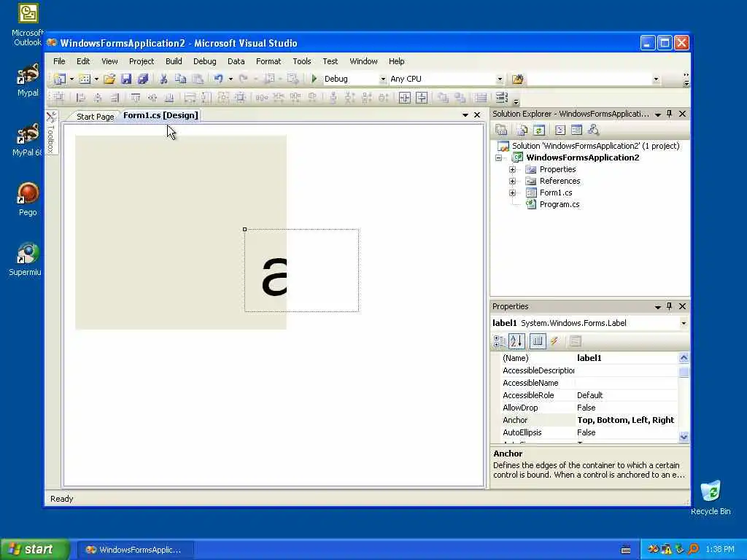Expand the Properties node in solution tree
This screenshot has height=560, width=747.
point(512,169)
